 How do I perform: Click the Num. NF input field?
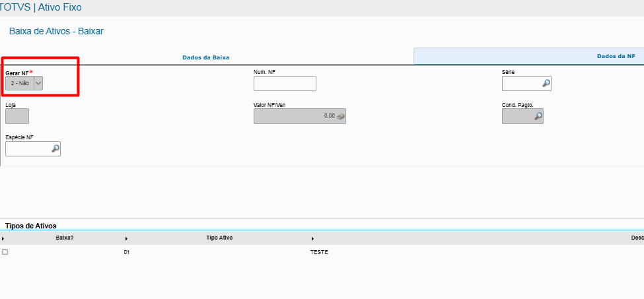pyautogui.click(x=285, y=83)
